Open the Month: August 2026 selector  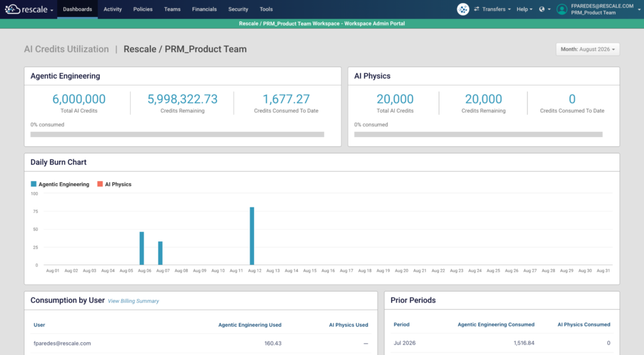588,49
